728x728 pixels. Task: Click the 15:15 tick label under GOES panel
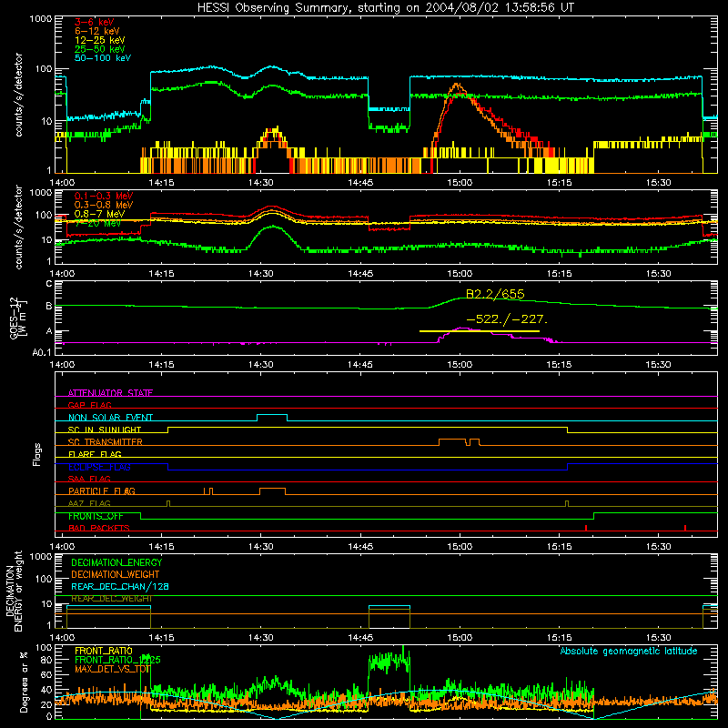559,365
